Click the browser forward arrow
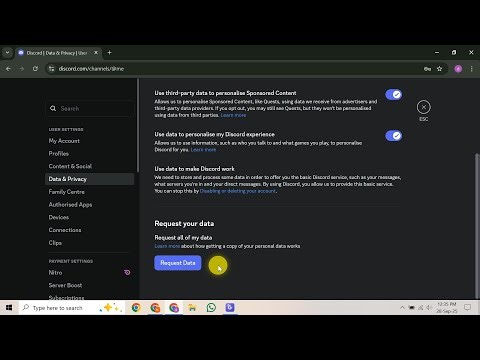This screenshot has height=360, width=480. point(22,69)
